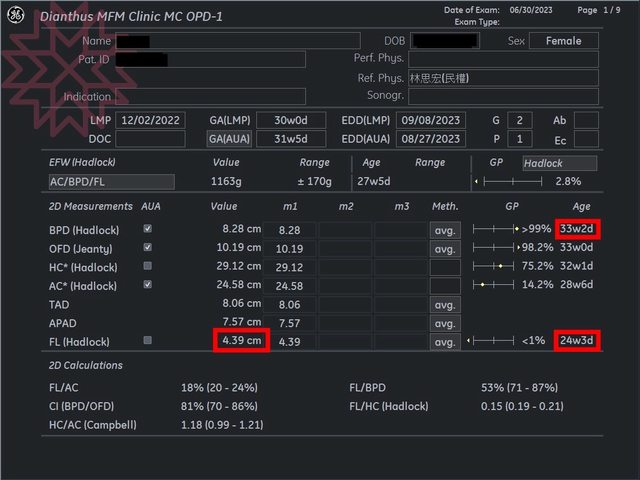Select the FL value 4.39 cm field

[x=242, y=341]
